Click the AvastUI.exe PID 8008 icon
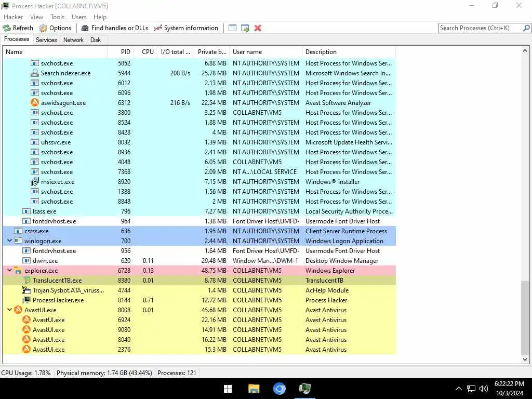Screen dimensions: 532x399 (18, 310)
